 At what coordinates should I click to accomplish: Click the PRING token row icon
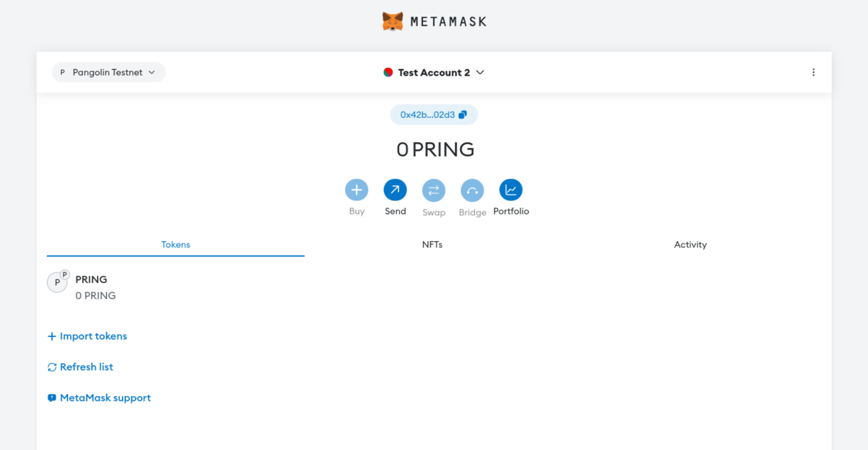pos(57,282)
